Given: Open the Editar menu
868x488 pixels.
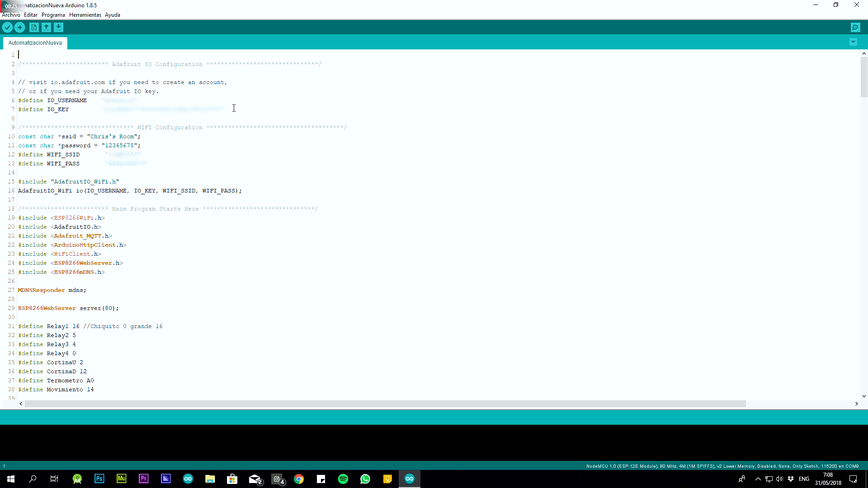Looking at the screenshot, I should tap(31, 15).
